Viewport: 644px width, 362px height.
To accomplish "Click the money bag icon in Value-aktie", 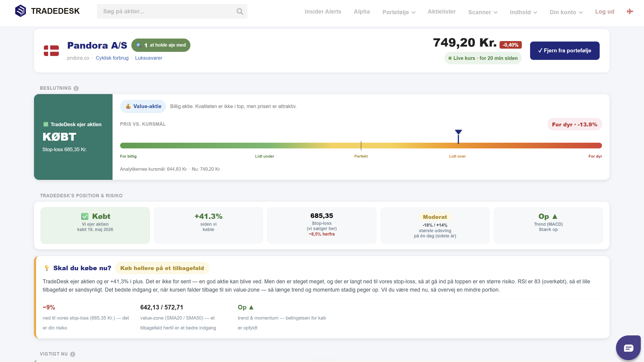I will click(x=128, y=106).
